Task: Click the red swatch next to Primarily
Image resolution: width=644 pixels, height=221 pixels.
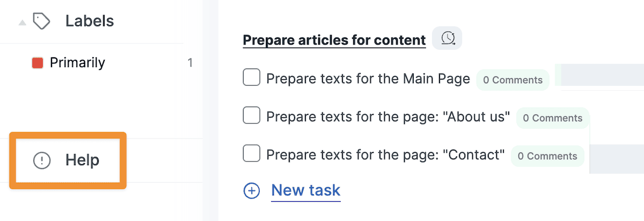Action: coord(38,63)
